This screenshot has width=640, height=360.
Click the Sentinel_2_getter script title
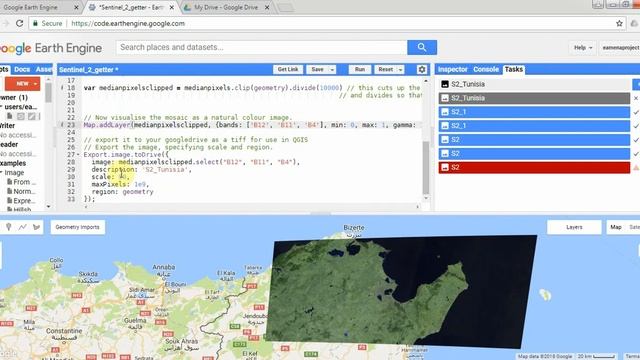tap(89, 70)
